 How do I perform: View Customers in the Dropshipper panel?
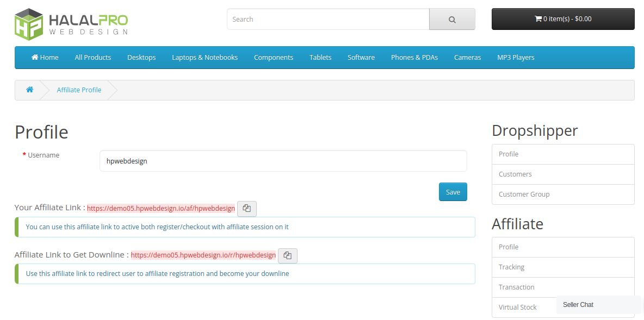515,174
